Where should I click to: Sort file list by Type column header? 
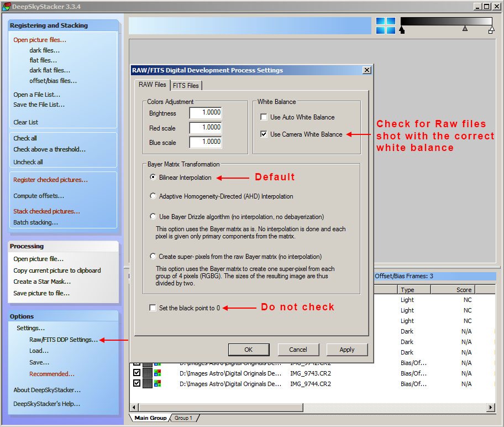click(414, 290)
